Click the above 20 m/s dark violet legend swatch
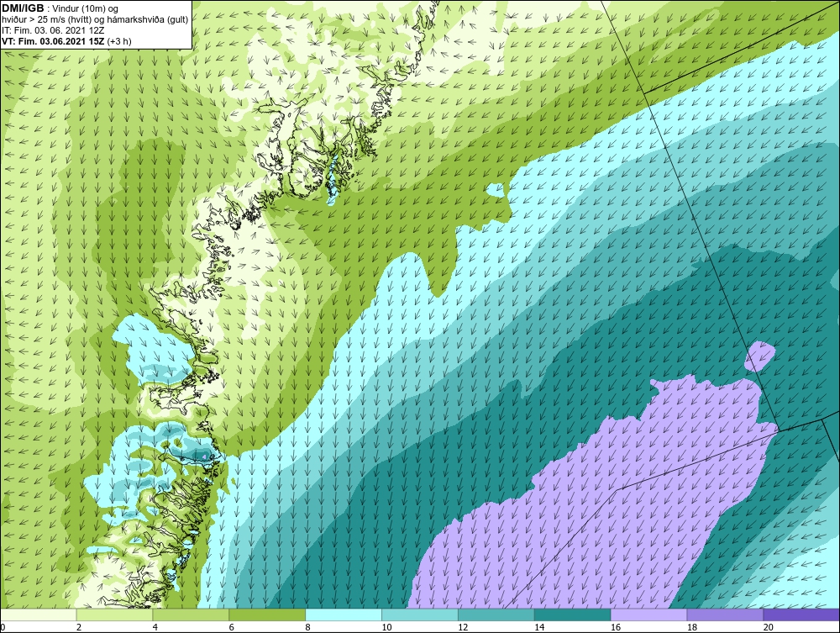Viewport: 840px width, 633px height. coord(801,615)
